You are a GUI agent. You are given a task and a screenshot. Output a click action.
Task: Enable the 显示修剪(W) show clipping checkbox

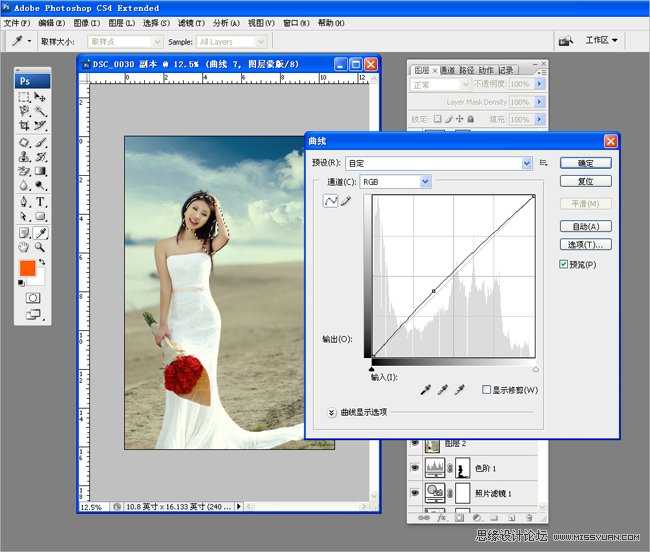coord(487,390)
